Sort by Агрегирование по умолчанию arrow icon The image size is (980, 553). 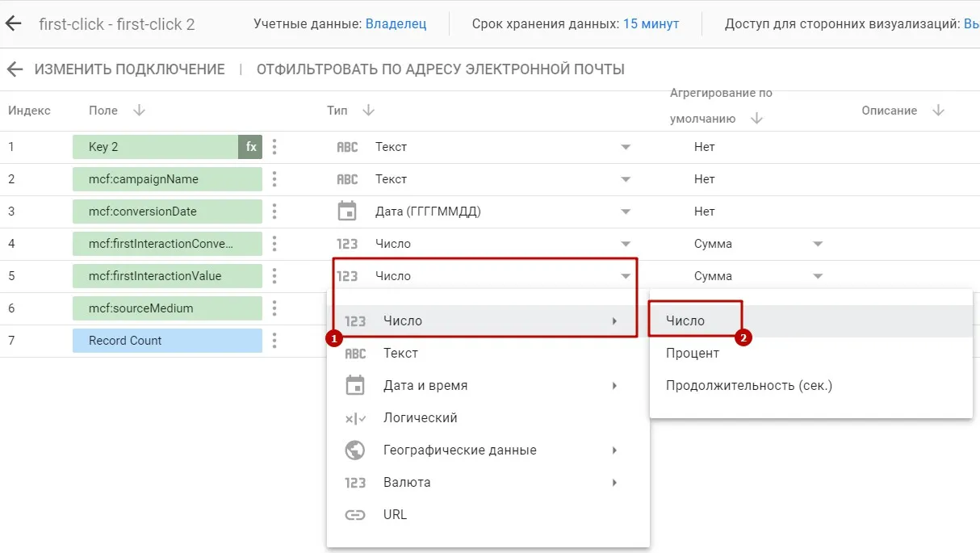click(x=756, y=119)
